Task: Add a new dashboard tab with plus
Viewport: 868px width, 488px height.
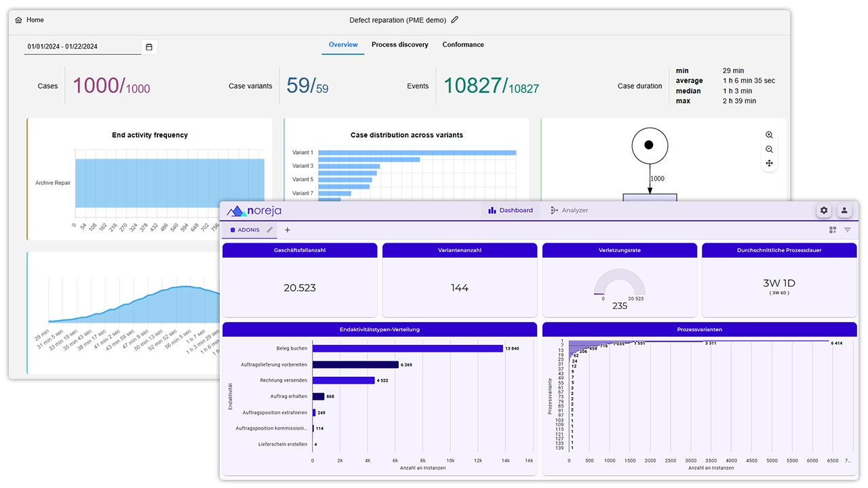Action: coord(288,230)
